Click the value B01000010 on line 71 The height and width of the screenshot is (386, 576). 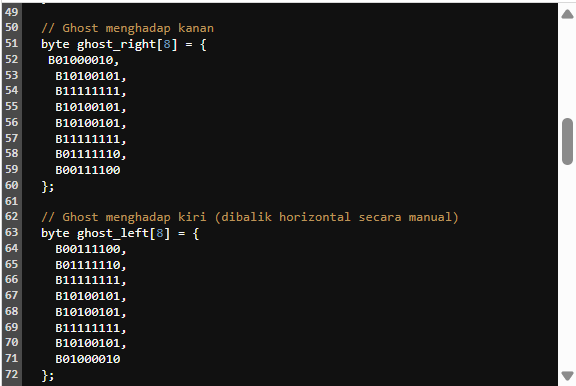click(88, 359)
